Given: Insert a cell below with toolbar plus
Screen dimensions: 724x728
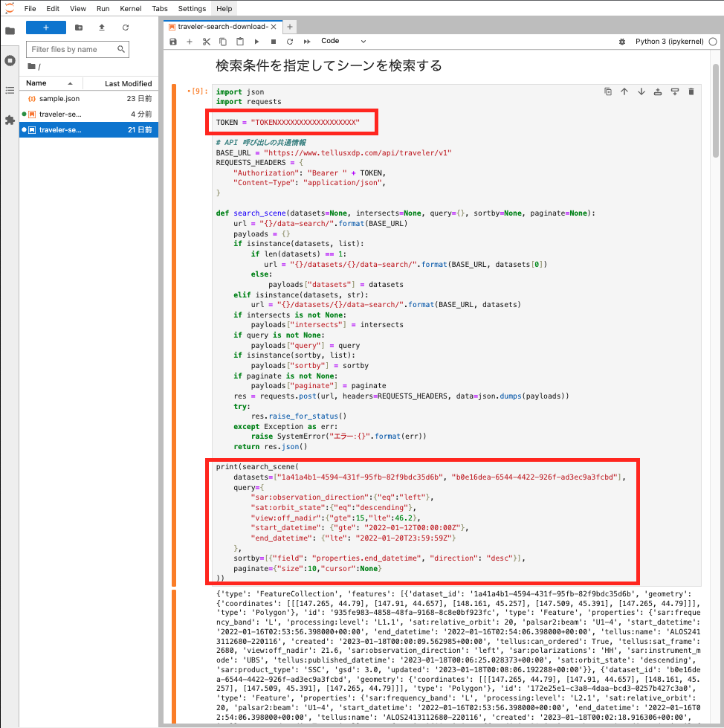Looking at the screenshot, I should [x=190, y=42].
